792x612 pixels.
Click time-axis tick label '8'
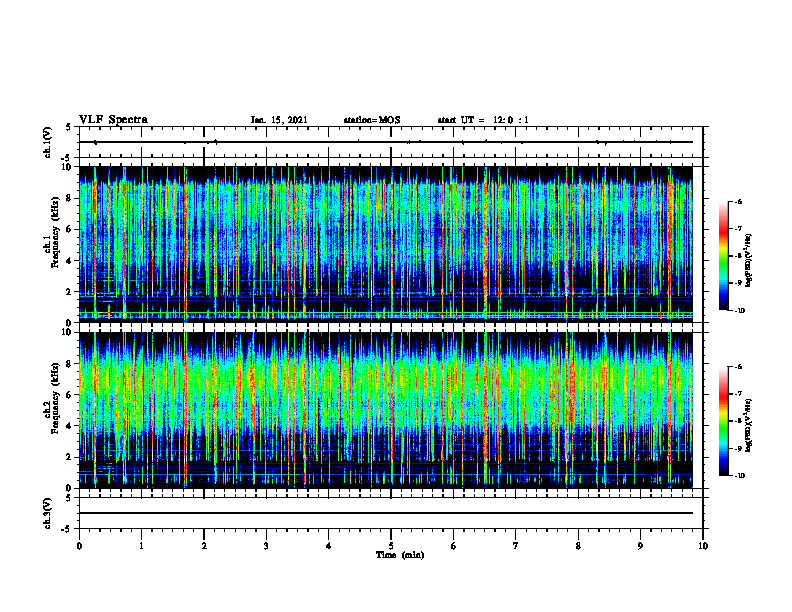click(578, 546)
